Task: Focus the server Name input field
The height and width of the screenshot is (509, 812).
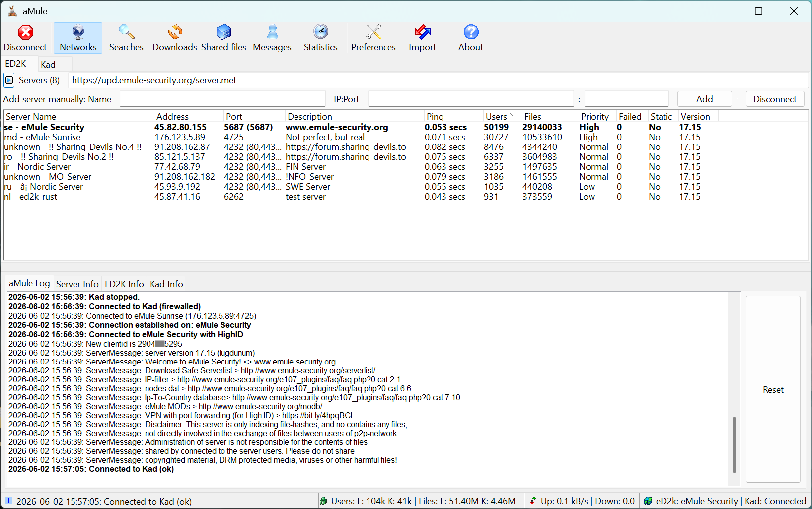Action: click(222, 99)
